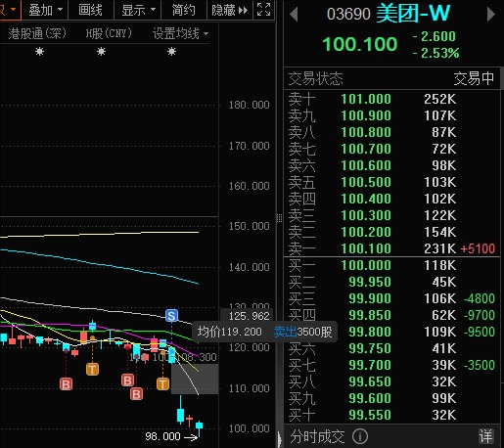504x448 pixels.
Task: Select 卖五 price 100.500
Action: click(366, 182)
